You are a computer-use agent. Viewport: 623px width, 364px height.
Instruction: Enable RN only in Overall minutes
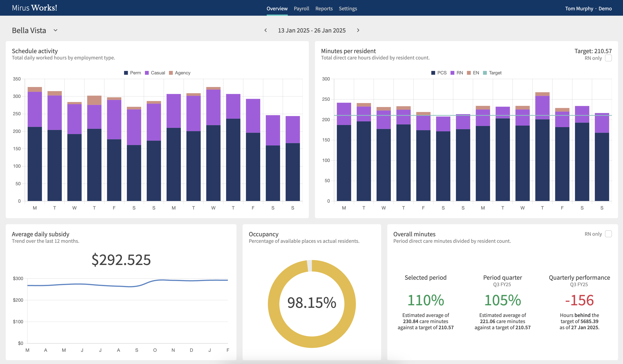click(608, 234)
